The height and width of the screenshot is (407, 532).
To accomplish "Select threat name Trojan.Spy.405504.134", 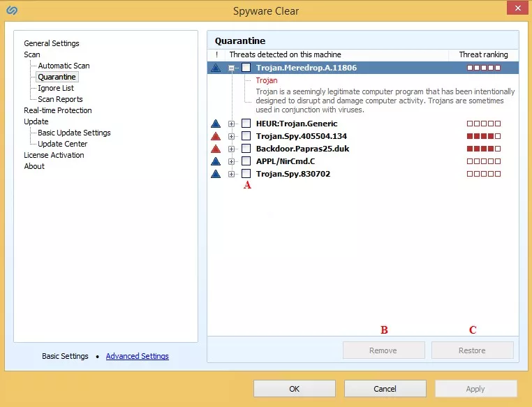I will [302, 136].
